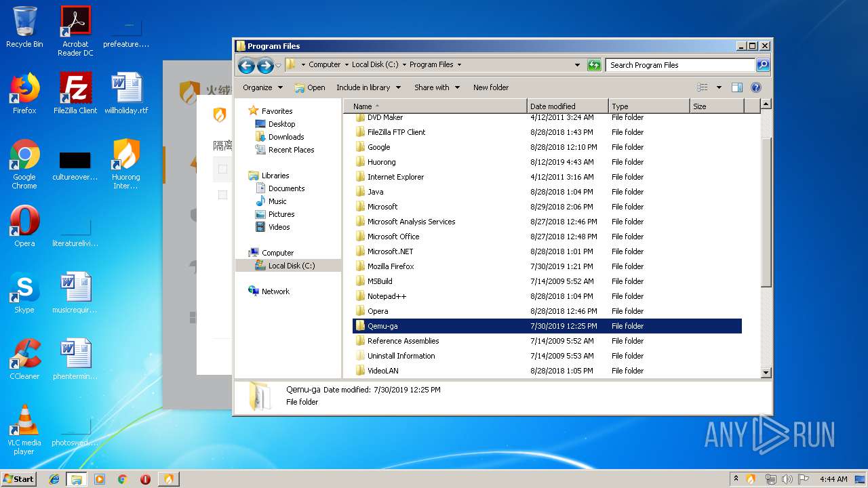868x488 pixels.
Task: Sort by Size column header
Action: coord(717,106)
